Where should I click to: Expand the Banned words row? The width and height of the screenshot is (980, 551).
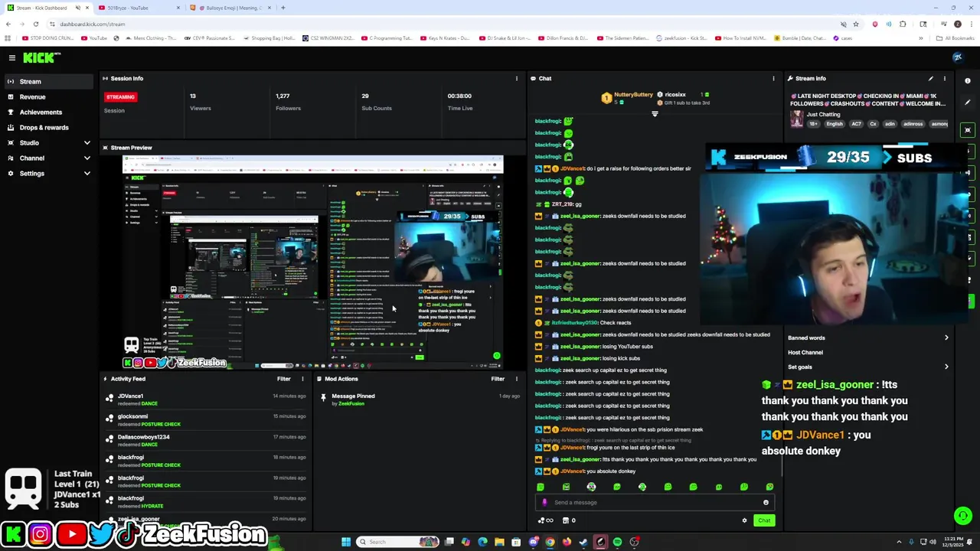click(x=868, y=337)
